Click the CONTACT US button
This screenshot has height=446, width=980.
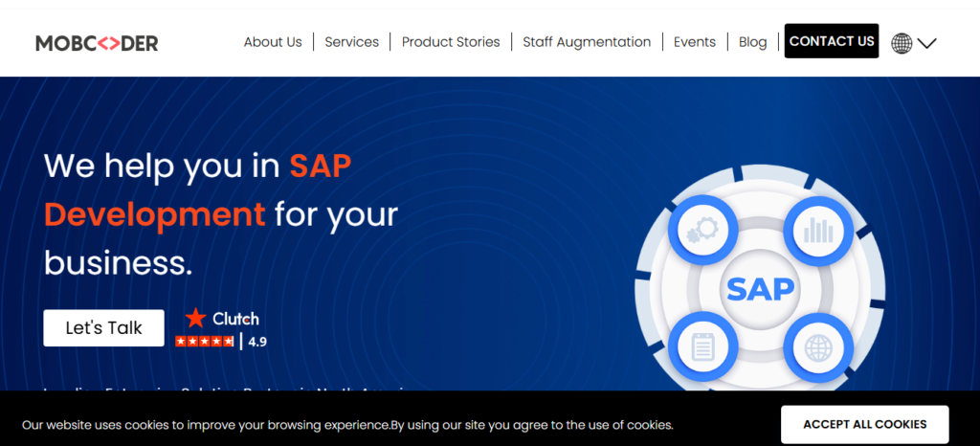pos(832,41)
